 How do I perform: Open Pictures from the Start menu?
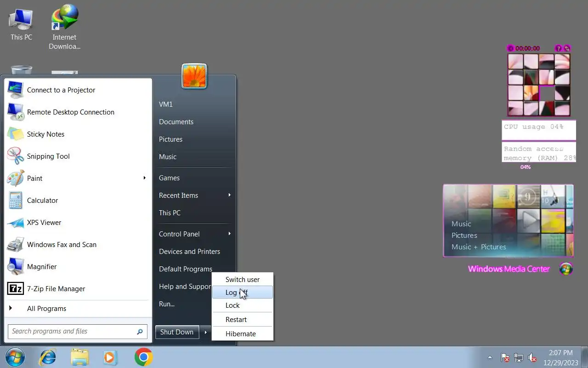[171, 139]
